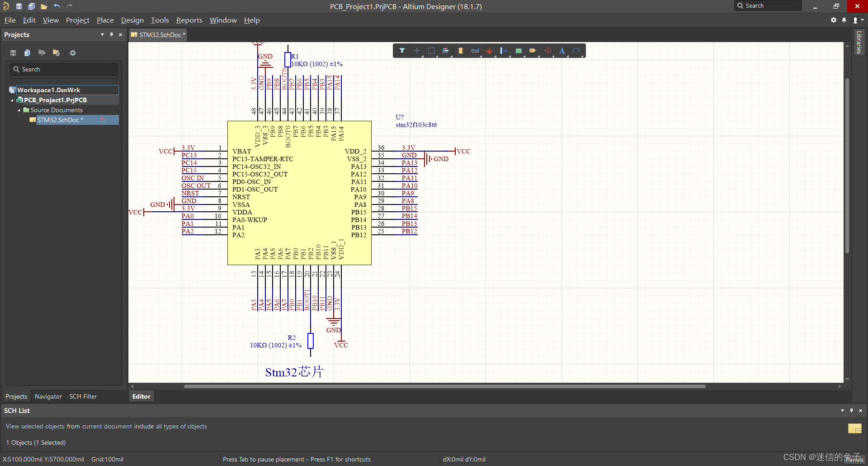Open the Projects panel dropdown arrow
The height and width of the screenshot is (466, 868).
102,35
